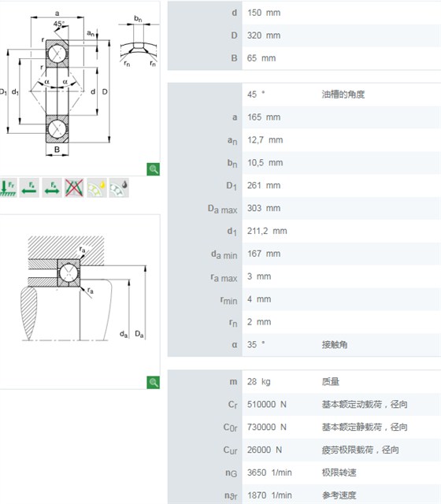Select the 45° groove angle value
The image size is (441, 504).
tap(256, 94)
